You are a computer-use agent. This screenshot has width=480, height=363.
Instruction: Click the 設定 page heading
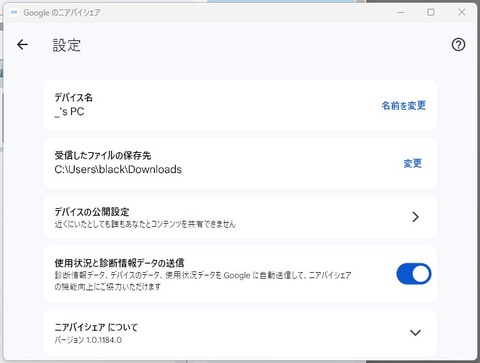[67, 45]
